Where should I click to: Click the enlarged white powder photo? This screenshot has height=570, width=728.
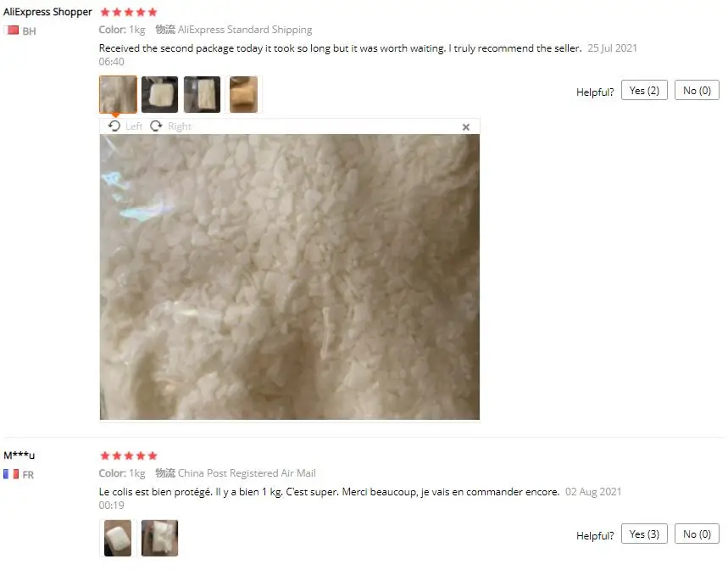tap(290, 277)
